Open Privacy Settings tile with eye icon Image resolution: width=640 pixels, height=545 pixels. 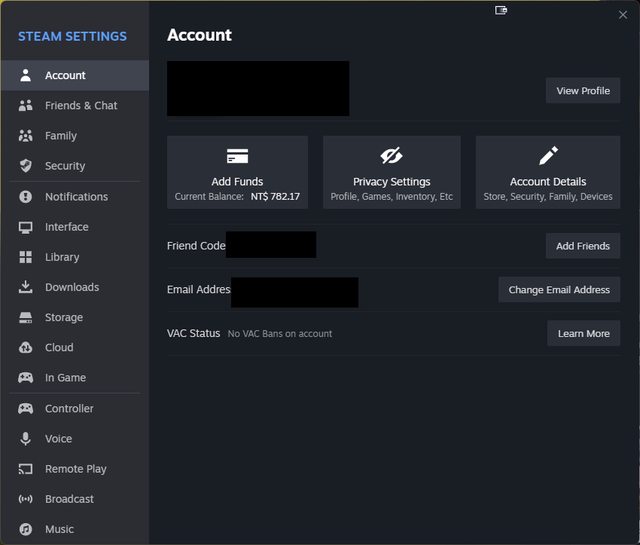[391, 172]
